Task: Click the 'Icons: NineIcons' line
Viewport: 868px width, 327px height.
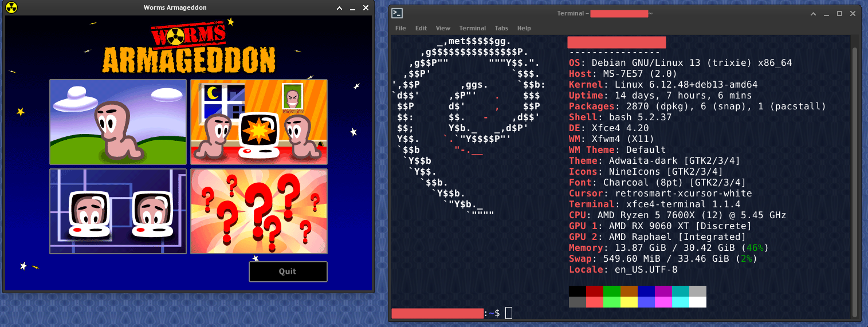Action: pos(646,172)
